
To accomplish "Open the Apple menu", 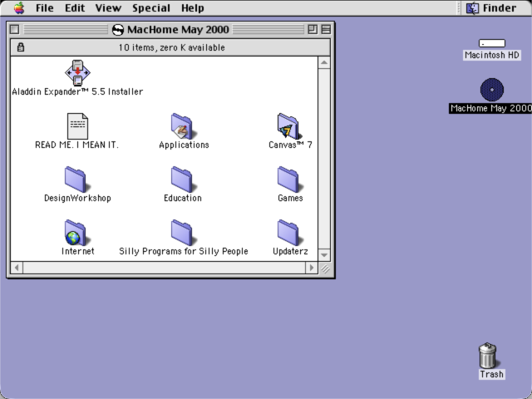I will tap(19, 7).
